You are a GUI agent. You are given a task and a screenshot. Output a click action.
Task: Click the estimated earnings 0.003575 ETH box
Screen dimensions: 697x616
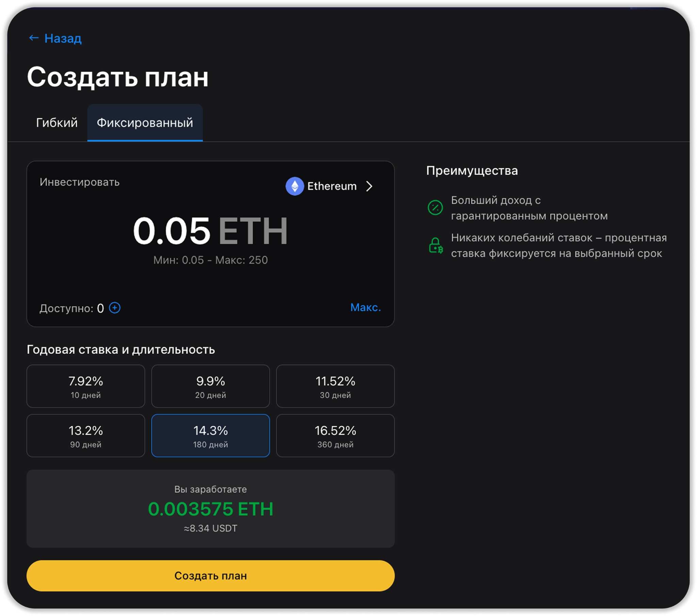pos(210,508)
